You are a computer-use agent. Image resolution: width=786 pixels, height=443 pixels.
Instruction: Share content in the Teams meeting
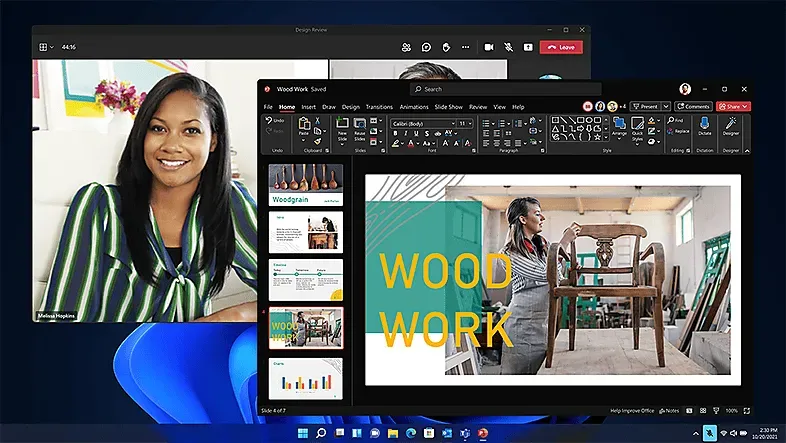coord(528,47)
